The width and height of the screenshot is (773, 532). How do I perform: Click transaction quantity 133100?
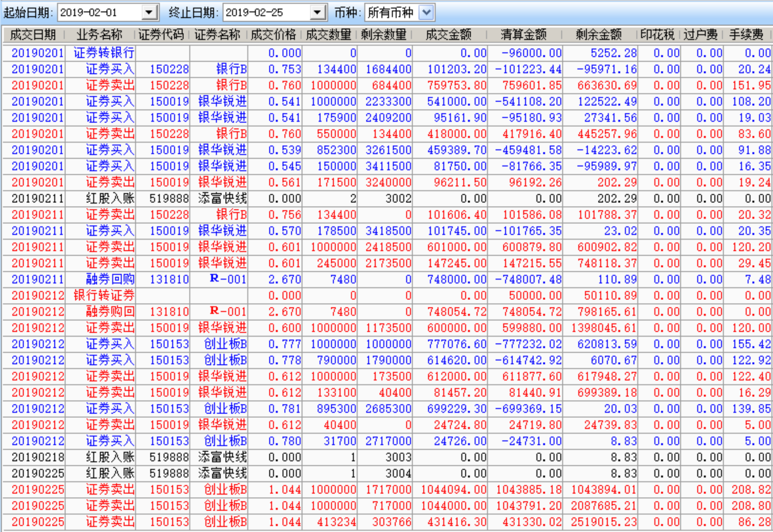coord(336,393)
